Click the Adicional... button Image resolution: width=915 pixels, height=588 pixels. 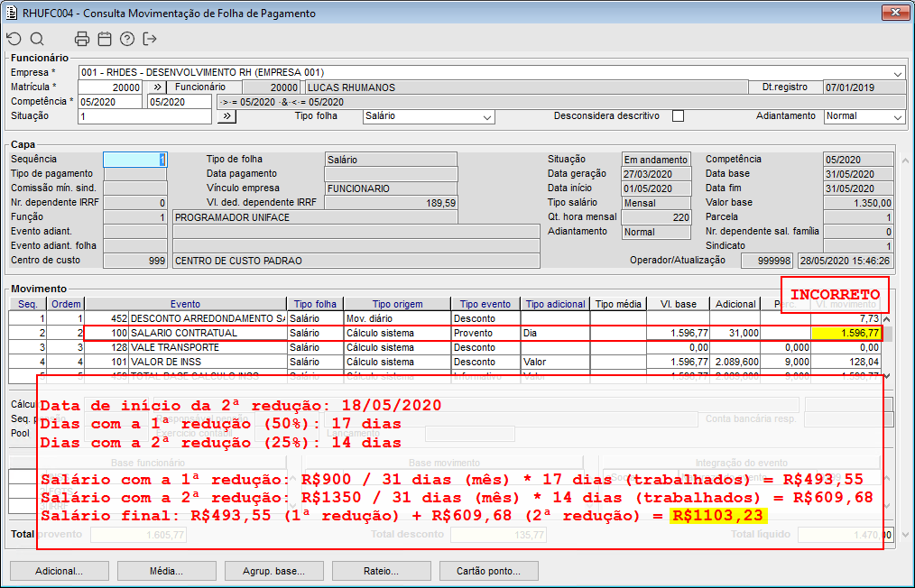59,571
